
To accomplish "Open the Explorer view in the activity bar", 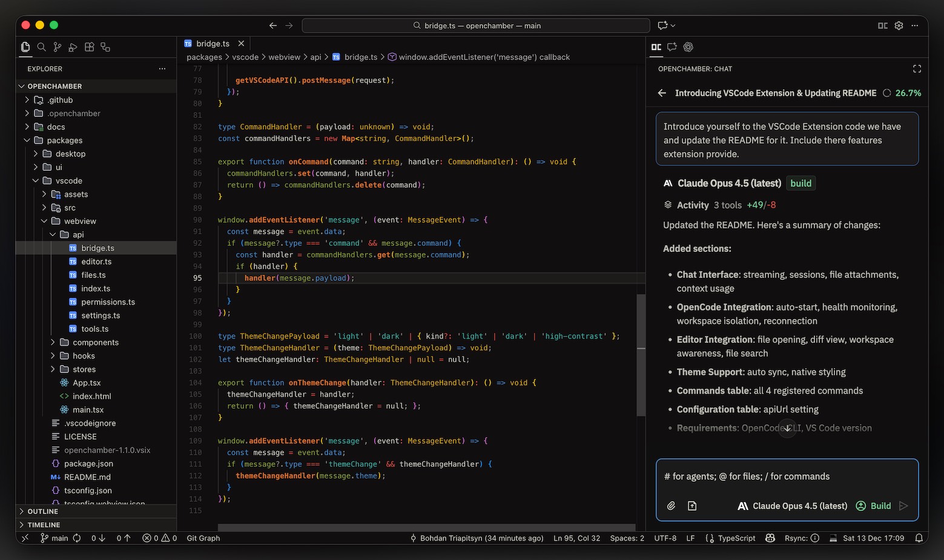I will [x=25, y=47].
